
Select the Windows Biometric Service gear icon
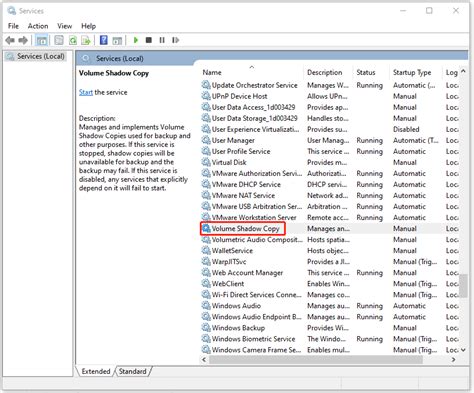pyautogui.click(x=206, y=339)
